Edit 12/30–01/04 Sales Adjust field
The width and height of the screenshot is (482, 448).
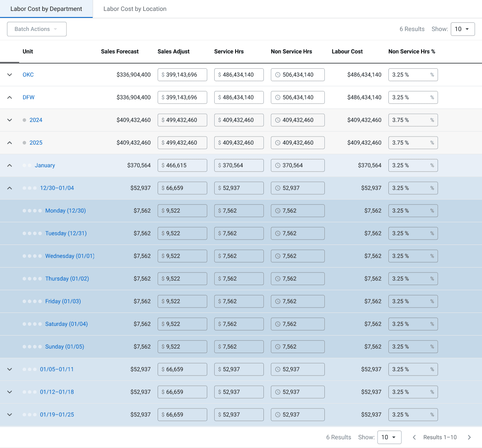click(x=182, y=188)
